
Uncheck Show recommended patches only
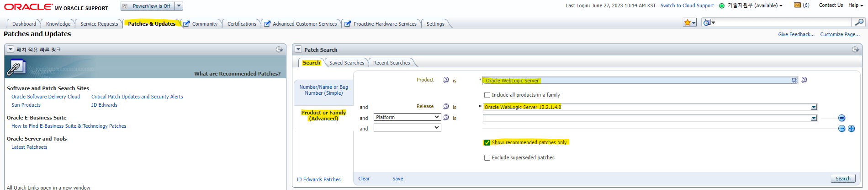click(487, 142)
